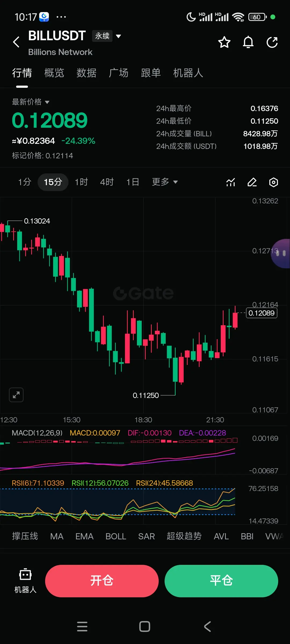The height and width of the screenshot is (644, 290).
Task: Tap the MACD:0.00097 value
Action: click(95, 433)
